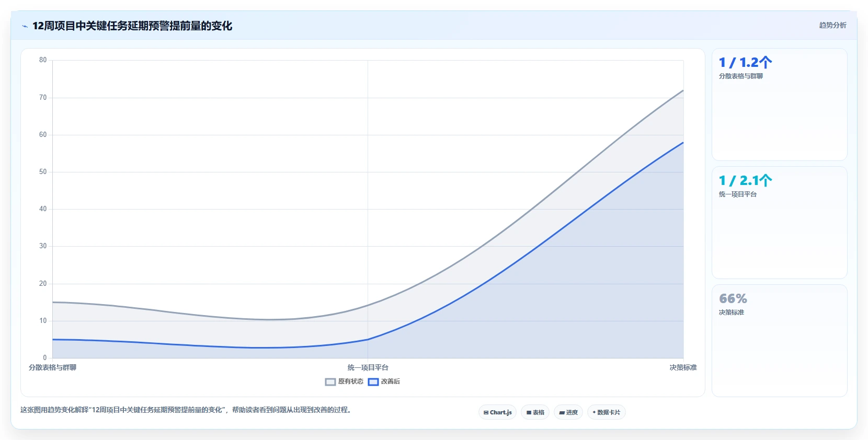The image size is (868, 440).
Task: Click 分散表格与群聊 caption in first card
Action: point(740,76)
